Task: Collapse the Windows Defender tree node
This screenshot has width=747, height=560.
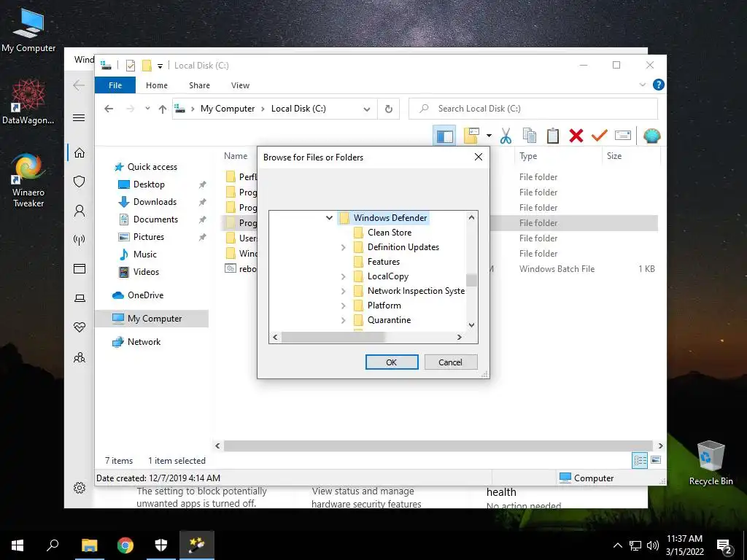Action: (x=329, y=217)
